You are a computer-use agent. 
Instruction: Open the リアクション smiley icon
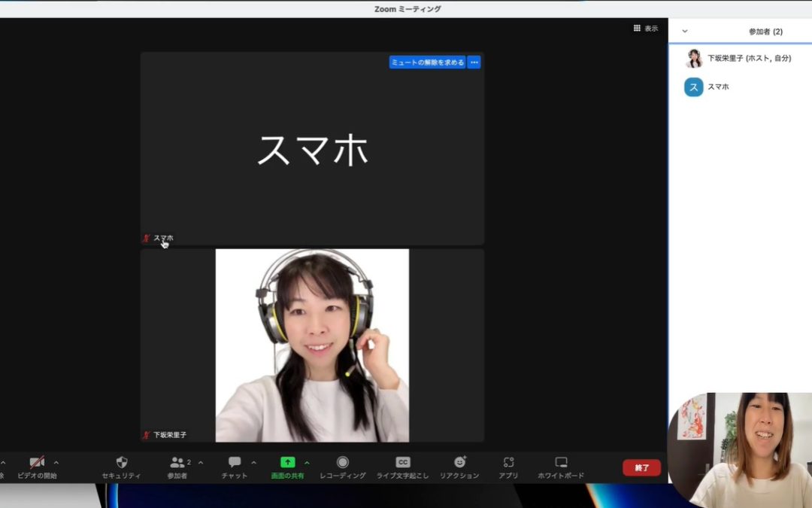(x=459, y=462)
